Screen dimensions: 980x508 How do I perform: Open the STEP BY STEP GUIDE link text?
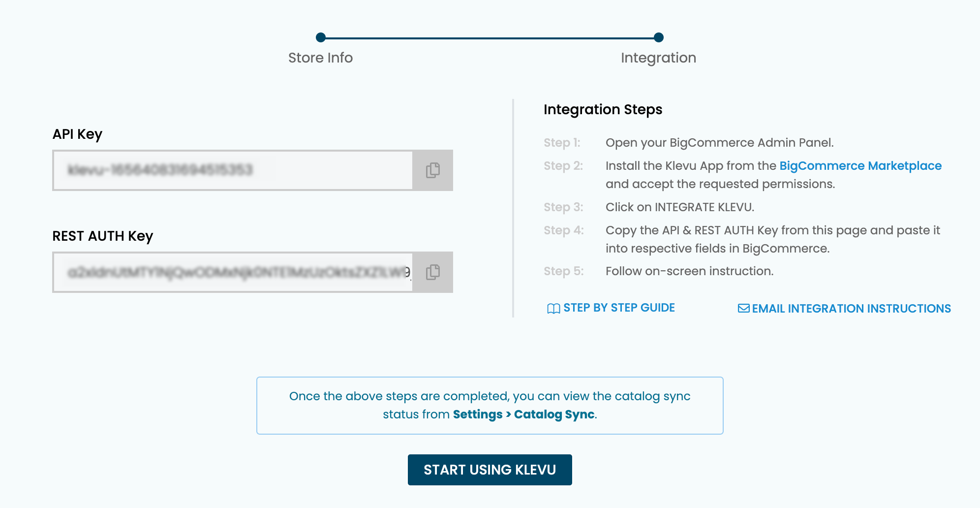pyautogui.click(x=619, y=308)
